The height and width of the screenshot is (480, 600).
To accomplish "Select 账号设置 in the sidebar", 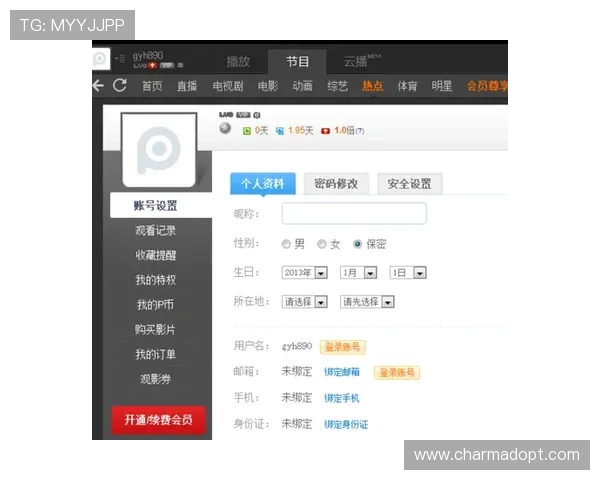I will pyautogui.click(x=161, y=206).
